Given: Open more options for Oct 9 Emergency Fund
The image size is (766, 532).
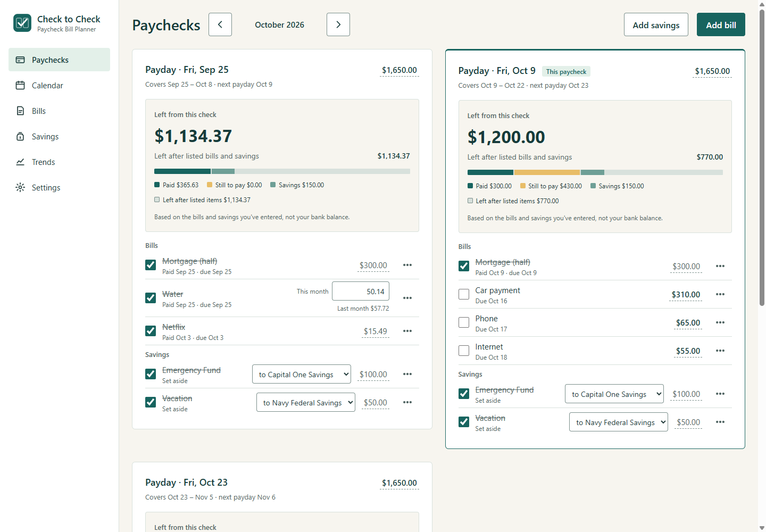Looking at the screenshot, I should (720, 394).
